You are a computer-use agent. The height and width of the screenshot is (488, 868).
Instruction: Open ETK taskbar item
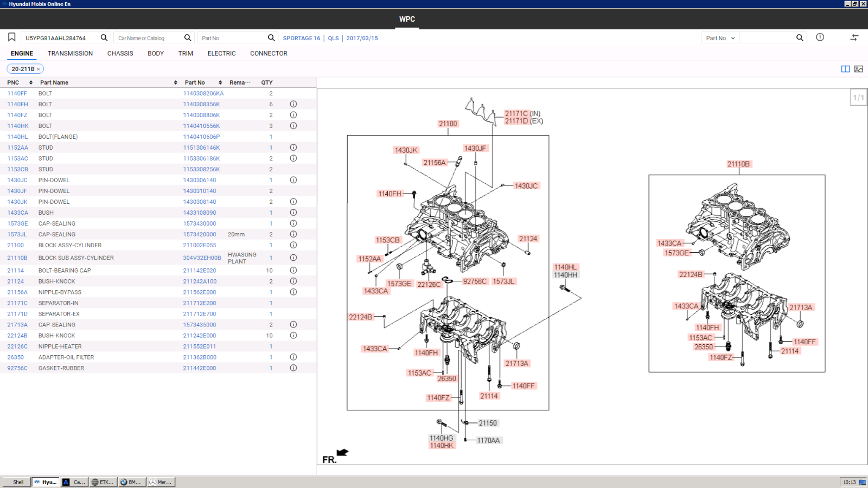[x=103, y=482]
